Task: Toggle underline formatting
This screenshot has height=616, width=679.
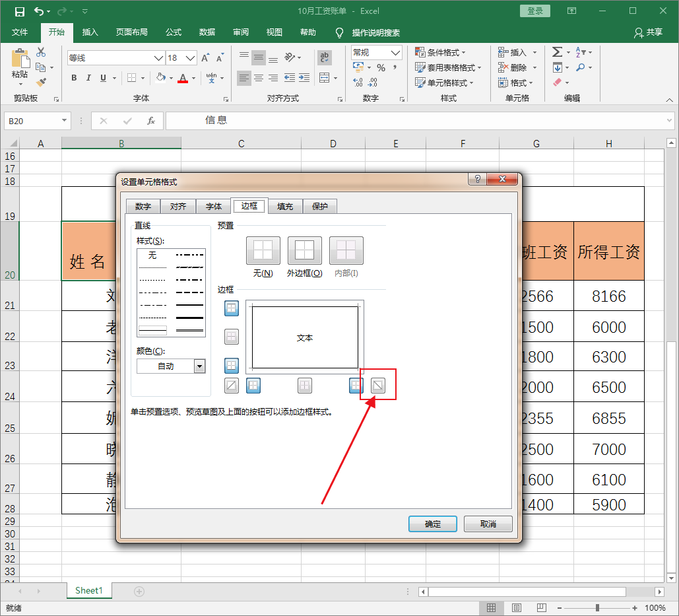Action: [104, 77]
